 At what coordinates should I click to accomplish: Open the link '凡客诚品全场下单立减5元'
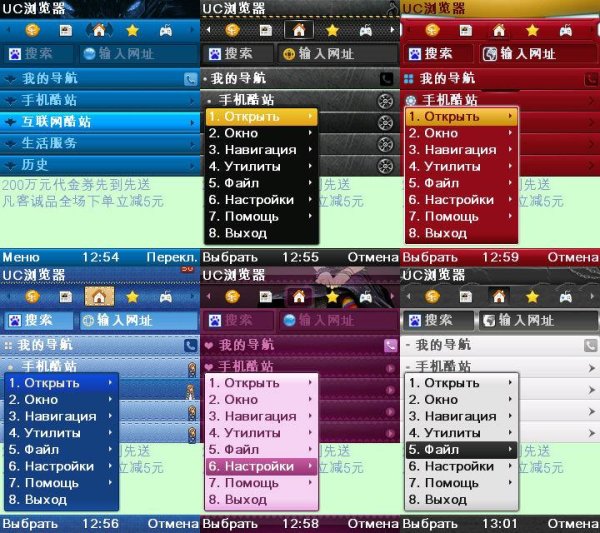[83, 201]
